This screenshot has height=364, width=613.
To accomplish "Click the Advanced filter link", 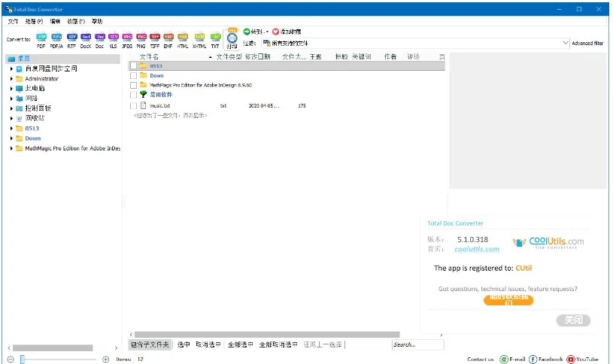I will [x=587, y=43].
